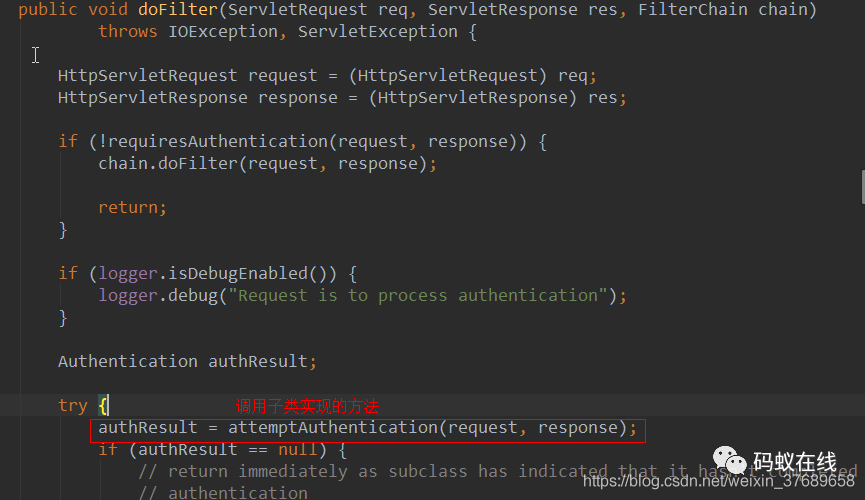This screenshot has height=500, width=865.
Task: Click the vertical scrollbar thumb on the right
Action: (x=861, y=185)
